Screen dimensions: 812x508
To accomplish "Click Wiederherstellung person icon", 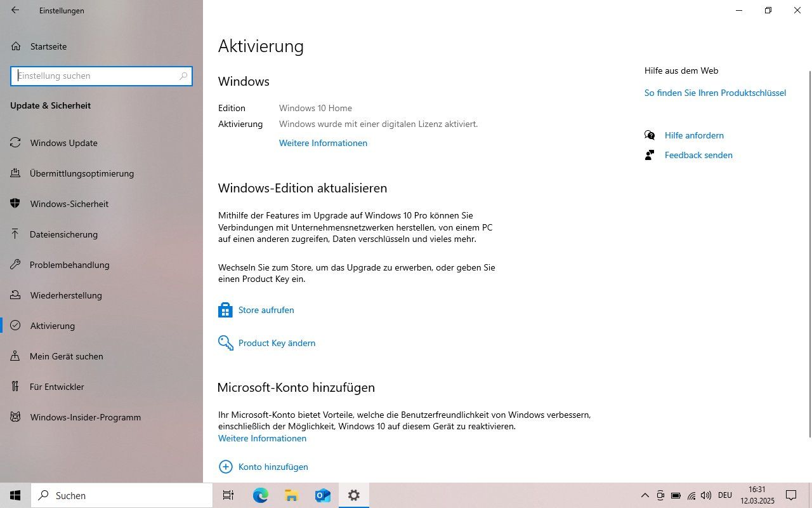I will 15,295.
